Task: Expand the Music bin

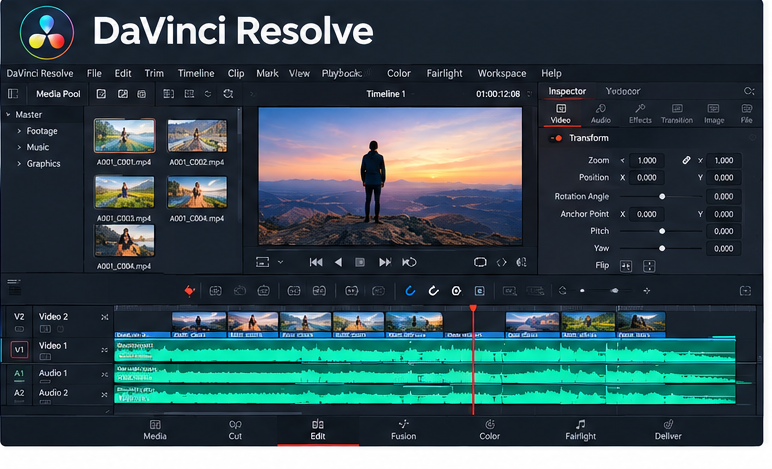Action: (19, 147)
